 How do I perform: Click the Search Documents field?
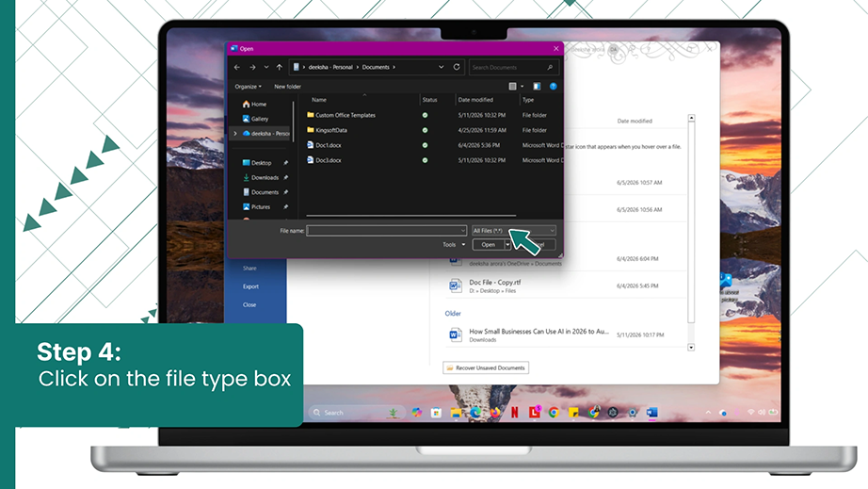click(x=514, y=68)
